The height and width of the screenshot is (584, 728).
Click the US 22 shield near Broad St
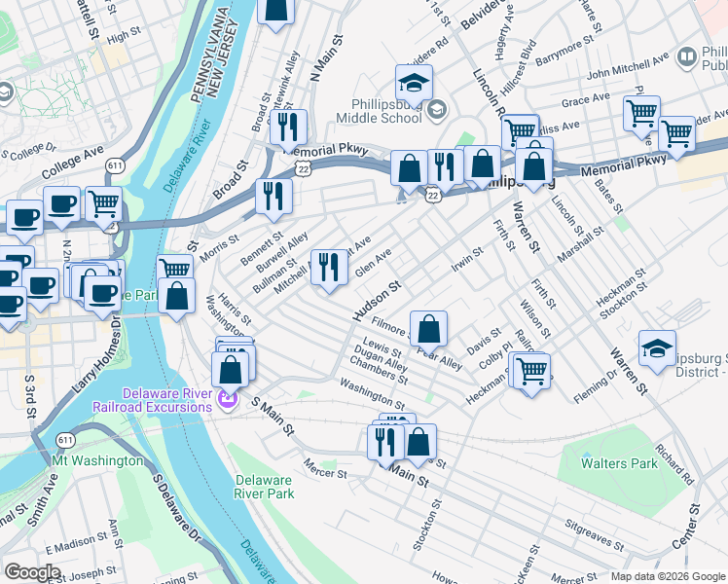pos(304,169)
